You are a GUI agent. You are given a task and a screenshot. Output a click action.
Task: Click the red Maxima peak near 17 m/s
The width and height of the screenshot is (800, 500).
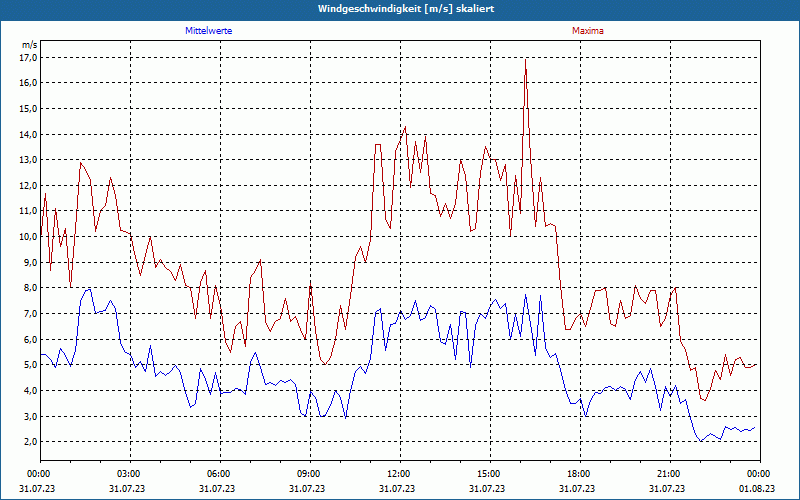tap(526, 60)
